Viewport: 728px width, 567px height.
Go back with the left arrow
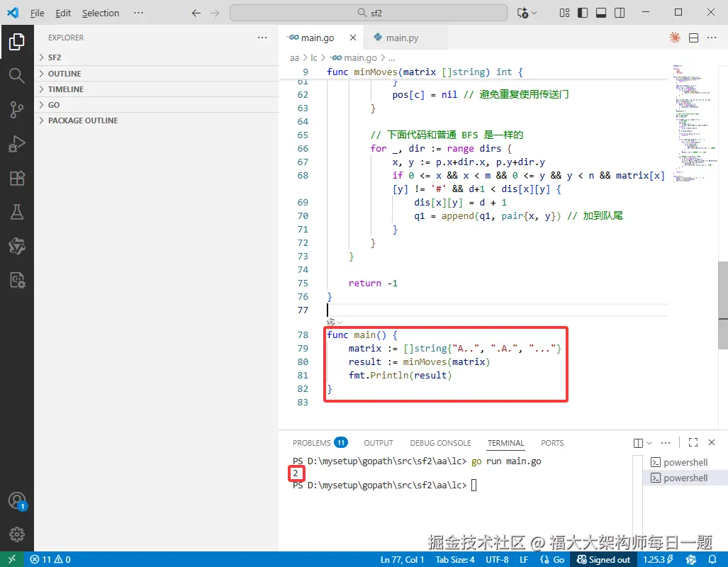(x=196, y=13)
